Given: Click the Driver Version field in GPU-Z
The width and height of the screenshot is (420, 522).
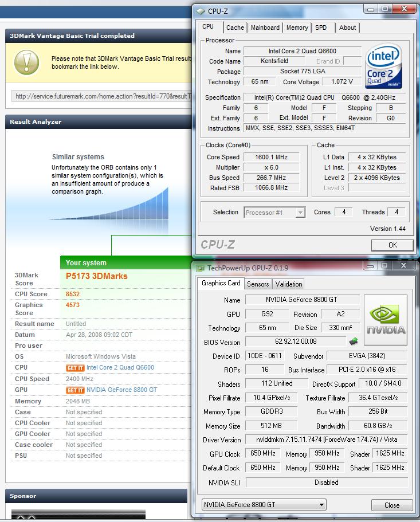Looking at the screenshot, I should 326,439.
